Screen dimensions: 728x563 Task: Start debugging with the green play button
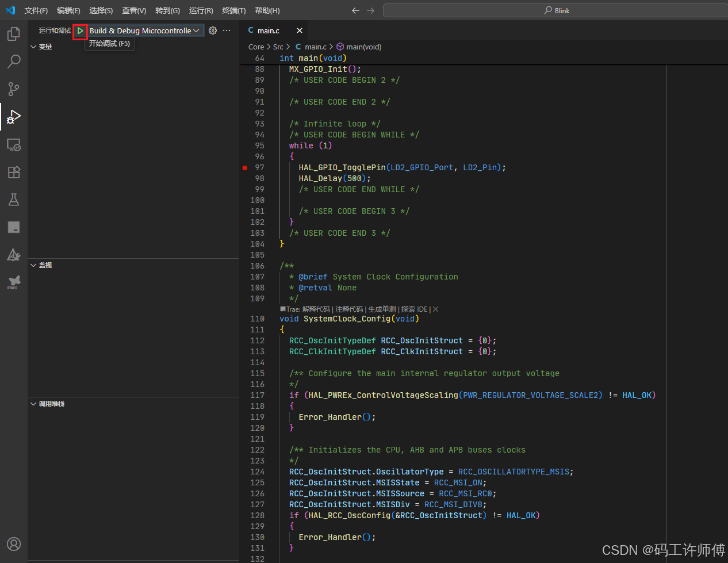[x=80, y=30]
